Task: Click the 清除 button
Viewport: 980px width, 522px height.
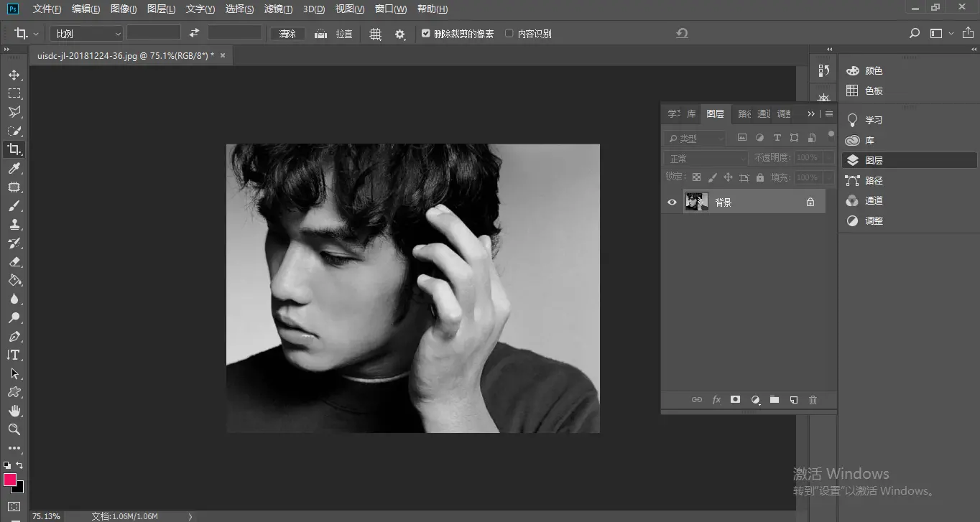Action: pos(287,34)
